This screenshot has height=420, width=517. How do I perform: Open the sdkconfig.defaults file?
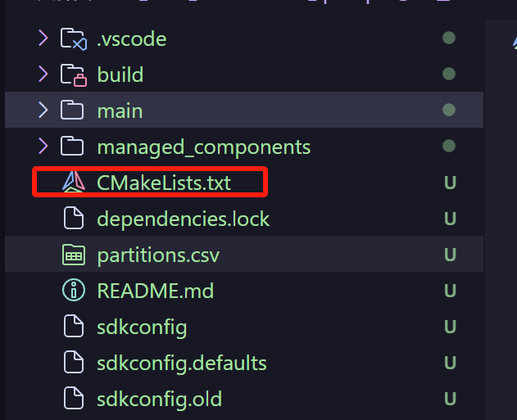181,363
